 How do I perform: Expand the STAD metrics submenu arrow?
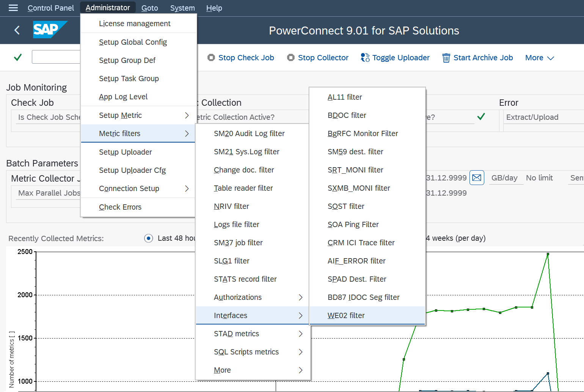(x=300, y=334)
